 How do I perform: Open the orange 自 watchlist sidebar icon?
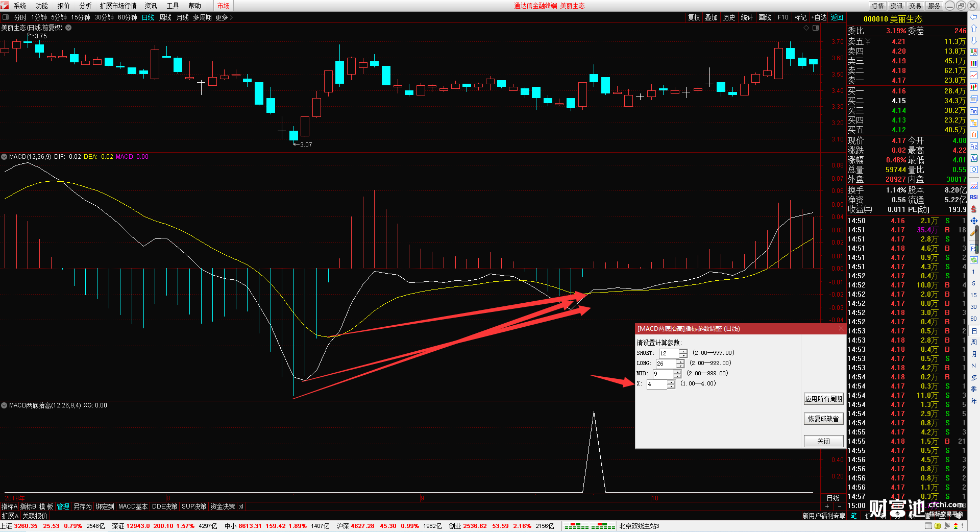pos(974,135)
